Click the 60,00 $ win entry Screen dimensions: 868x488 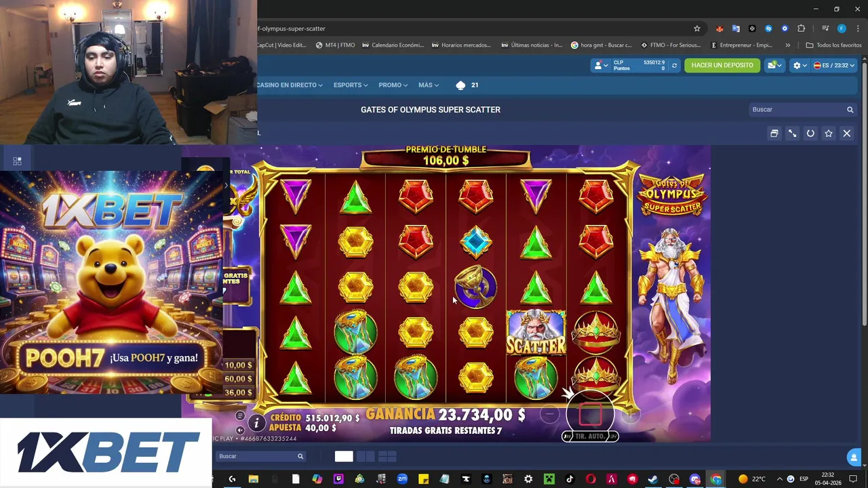(238, 379)
